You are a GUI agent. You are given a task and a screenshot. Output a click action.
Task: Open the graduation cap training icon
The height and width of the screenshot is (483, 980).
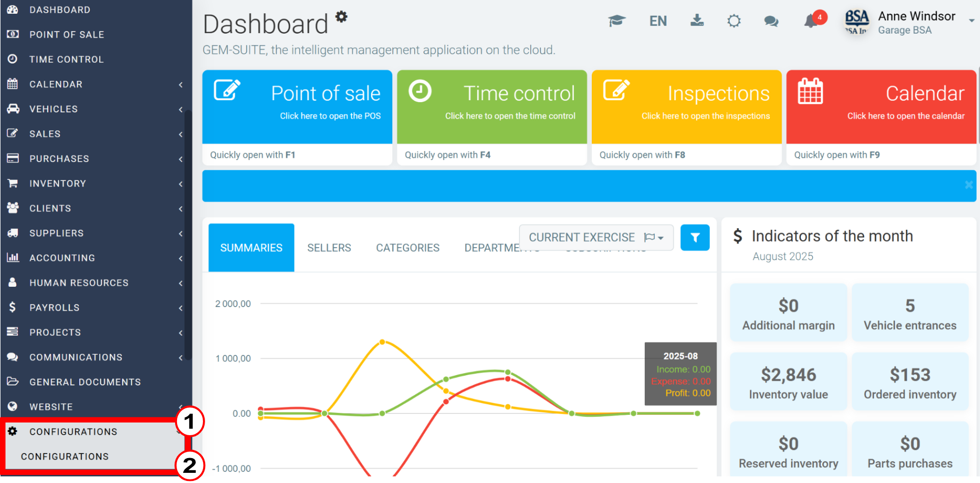pyautogui.click(x=617, y=21)
